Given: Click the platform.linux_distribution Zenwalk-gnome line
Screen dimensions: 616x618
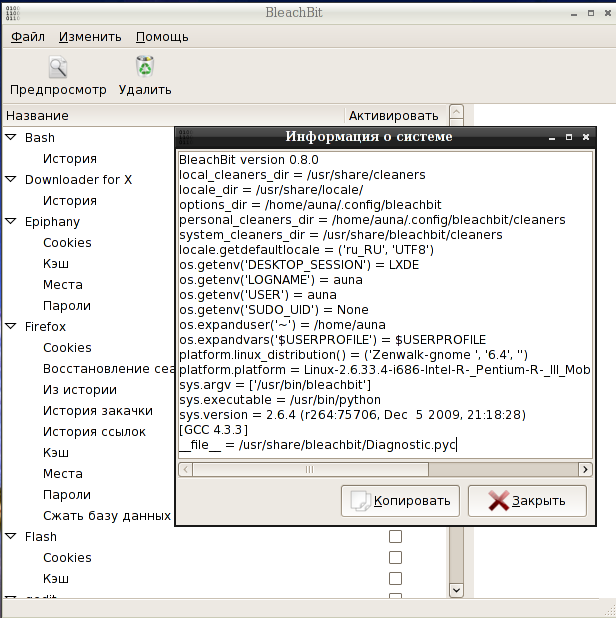Looking at the screenshot, I should click(x=353, y=355).
